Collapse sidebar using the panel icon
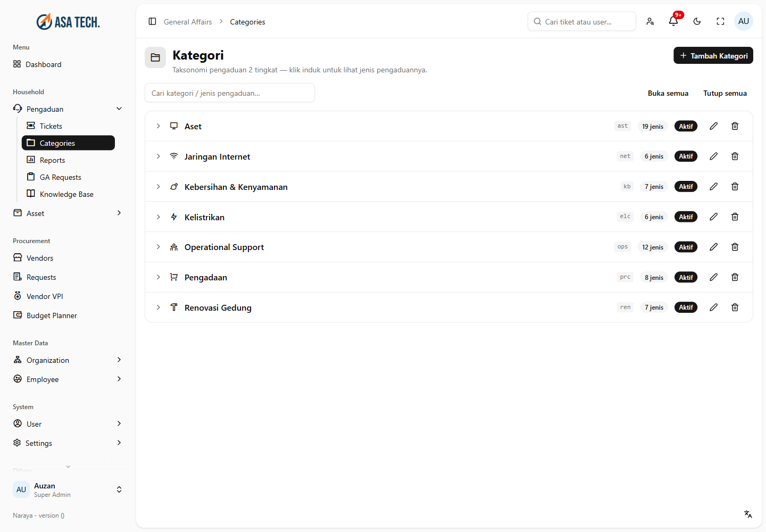The height and width of the screenshot is (532, 766). click(152, 21)
